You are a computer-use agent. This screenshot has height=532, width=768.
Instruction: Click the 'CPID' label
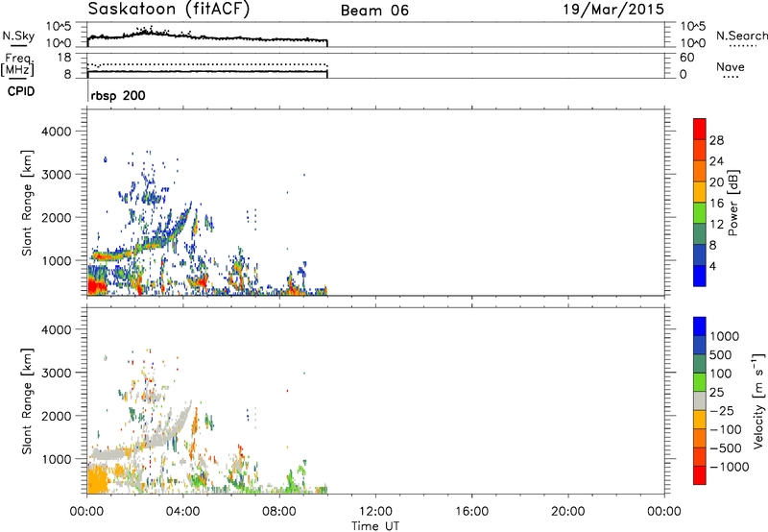(21, 91)
